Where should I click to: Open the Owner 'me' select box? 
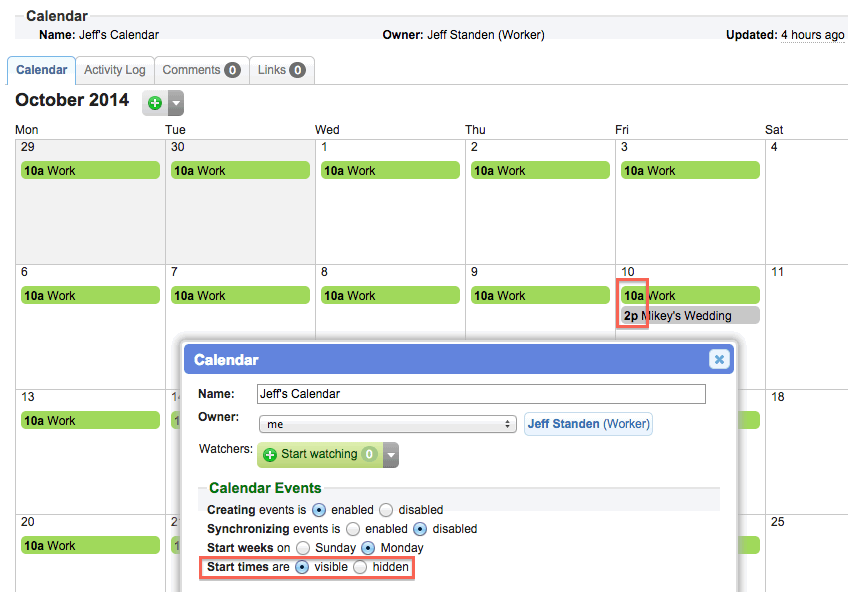pos(388,424)
